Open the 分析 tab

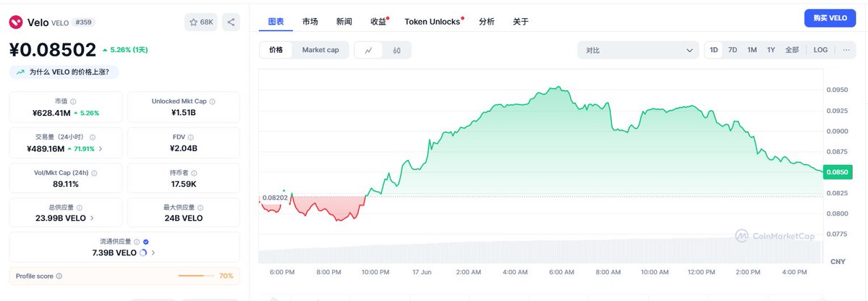click(x=487, y=22)
